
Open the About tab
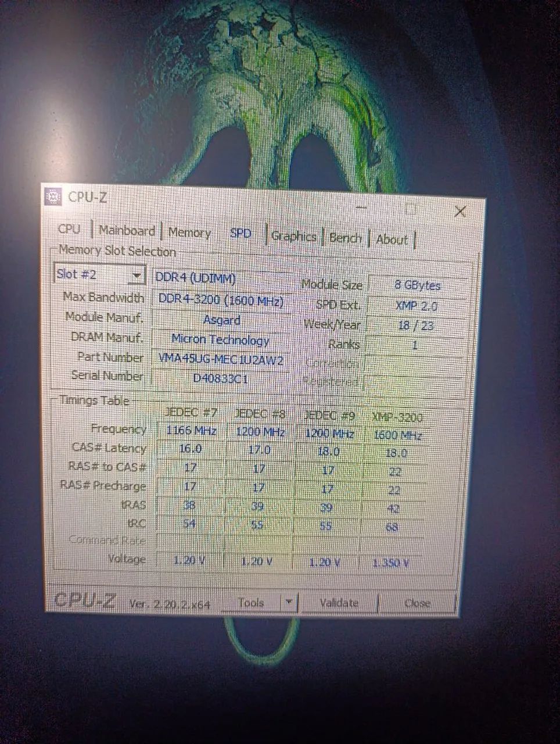point(392,239)
